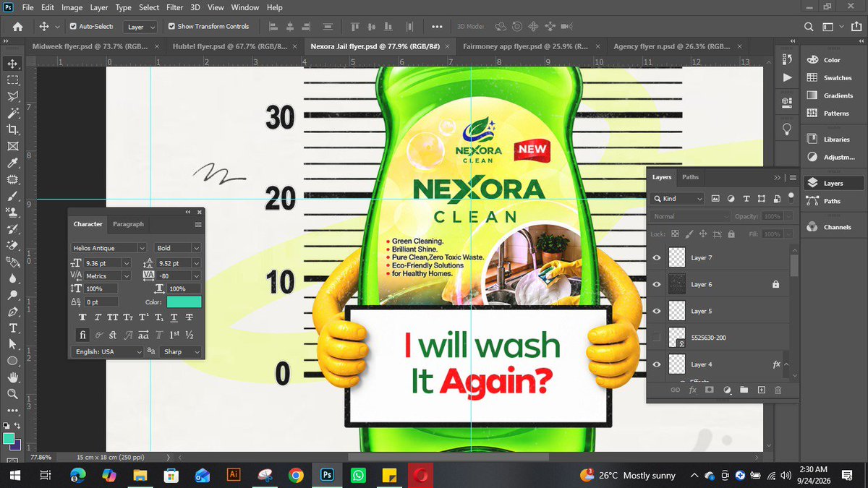Open the Window menu
The width and height of the screenshot is (868, 488).
click(245, 7)
